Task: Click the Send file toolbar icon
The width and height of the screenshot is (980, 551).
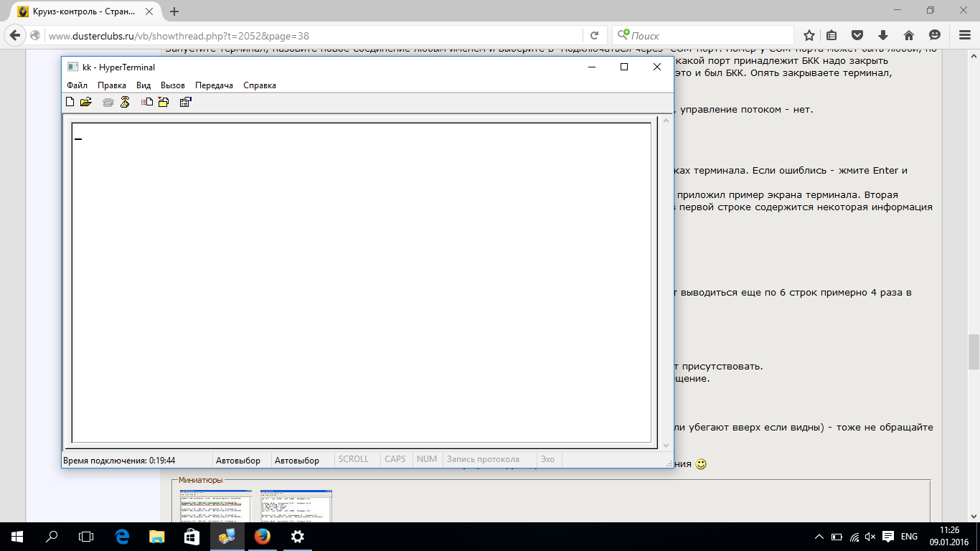Action: coord(147,102)
